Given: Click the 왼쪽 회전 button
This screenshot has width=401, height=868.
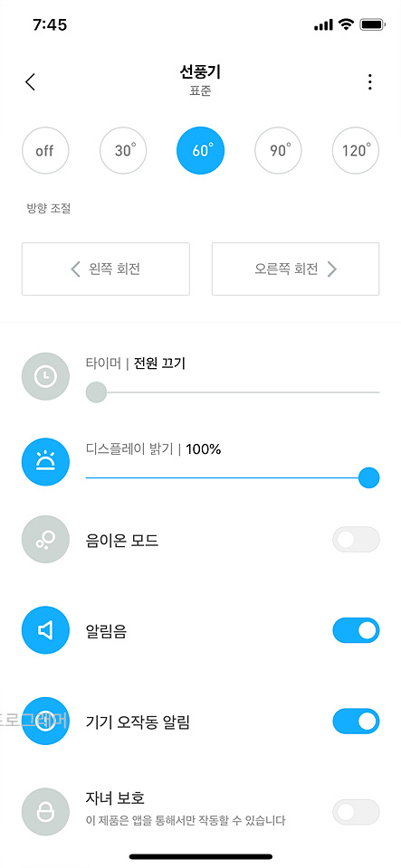Looking at the screenshot, I should pyautogui.click(x=106, y=269).
